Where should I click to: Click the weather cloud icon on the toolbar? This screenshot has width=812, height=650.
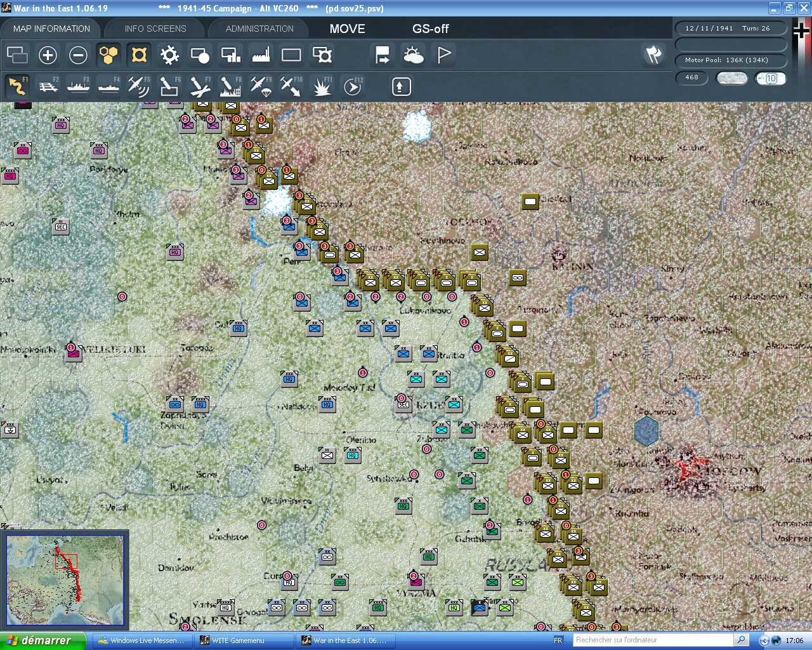click(413, 55)
